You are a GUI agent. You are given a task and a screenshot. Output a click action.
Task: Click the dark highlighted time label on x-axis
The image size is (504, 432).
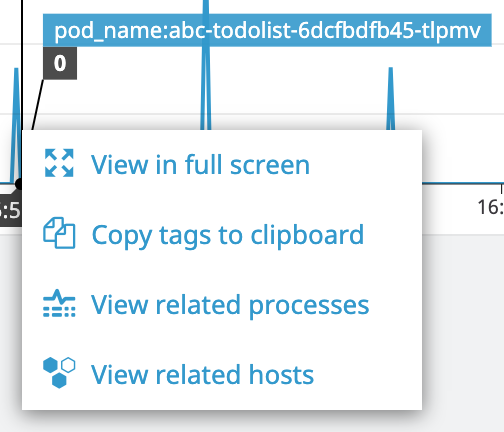click(x=10, y=209)
